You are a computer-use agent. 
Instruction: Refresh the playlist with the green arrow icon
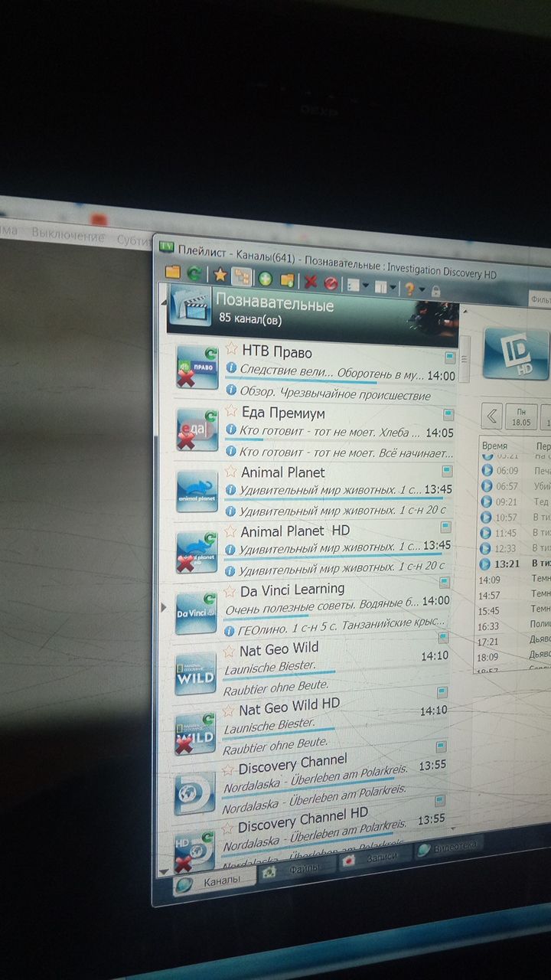coord(194,273)
